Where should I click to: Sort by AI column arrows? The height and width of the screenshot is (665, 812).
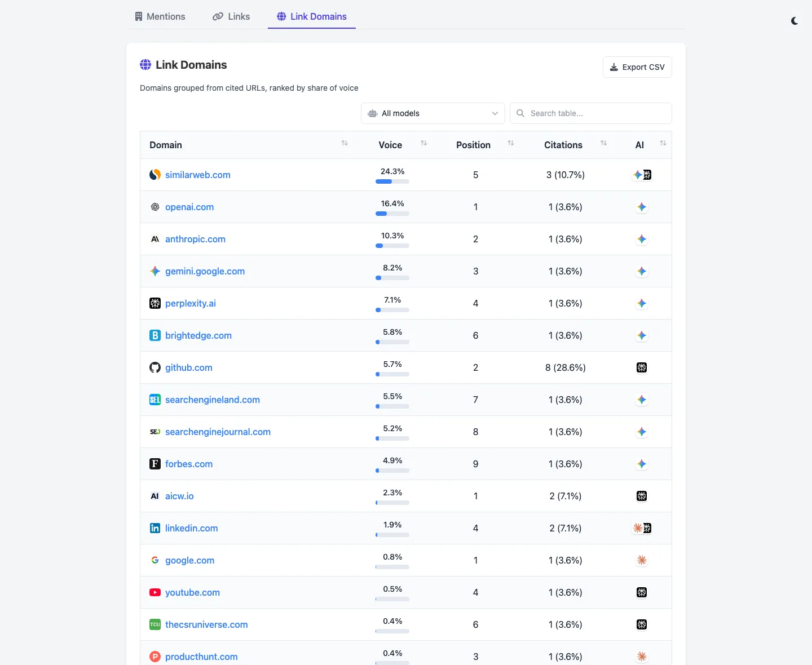[663, 143]
